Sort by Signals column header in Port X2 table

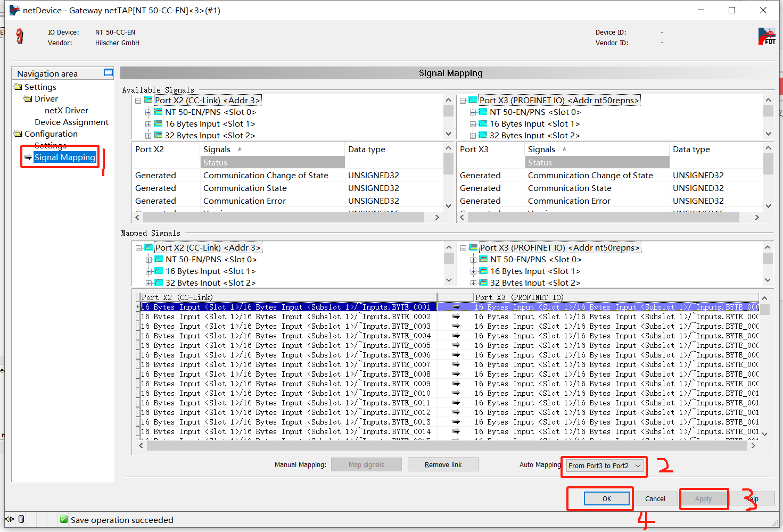217,149
